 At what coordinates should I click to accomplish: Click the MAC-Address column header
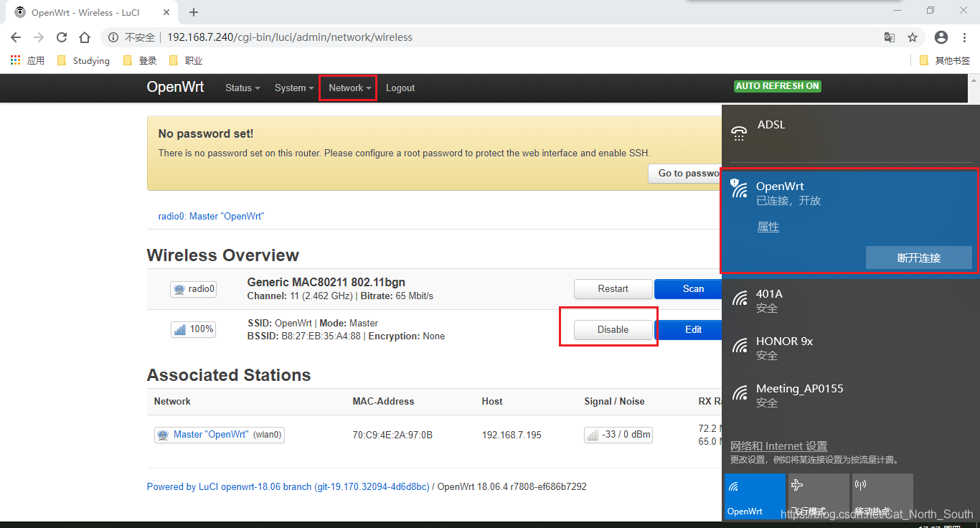pos(383,401)
